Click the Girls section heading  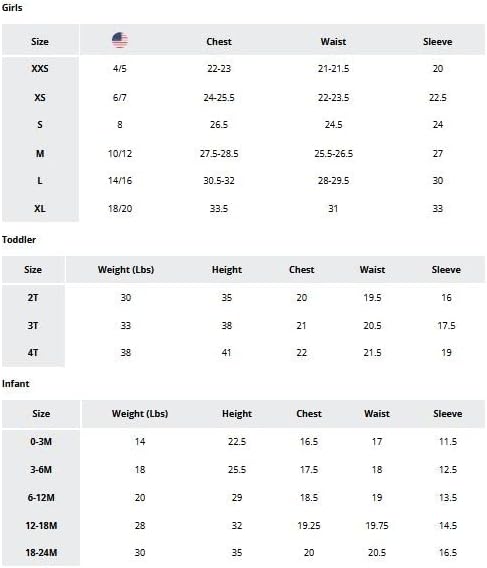coord(12,8)
